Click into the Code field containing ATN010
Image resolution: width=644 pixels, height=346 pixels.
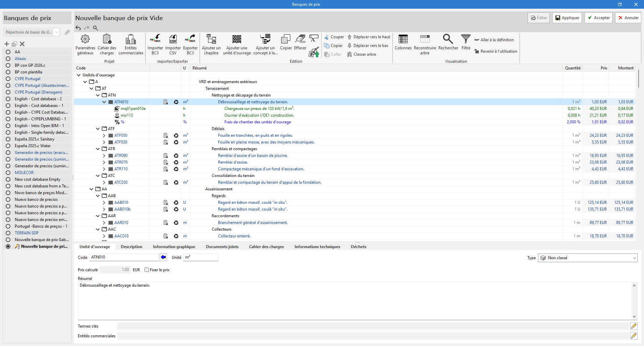click(123, 257)
